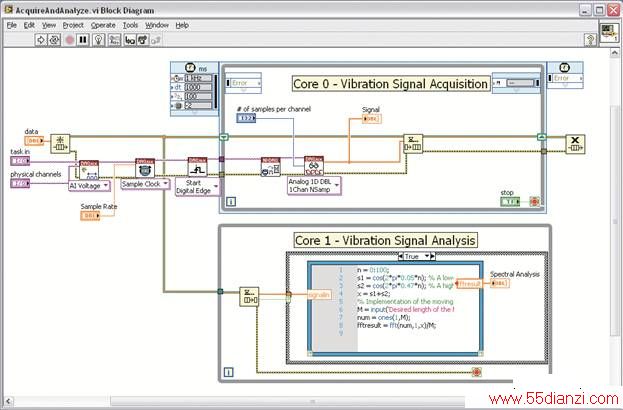The height and width of the screenshot is (410, 623).
Task: Open the View menu
Action: (x=49, y=25)
